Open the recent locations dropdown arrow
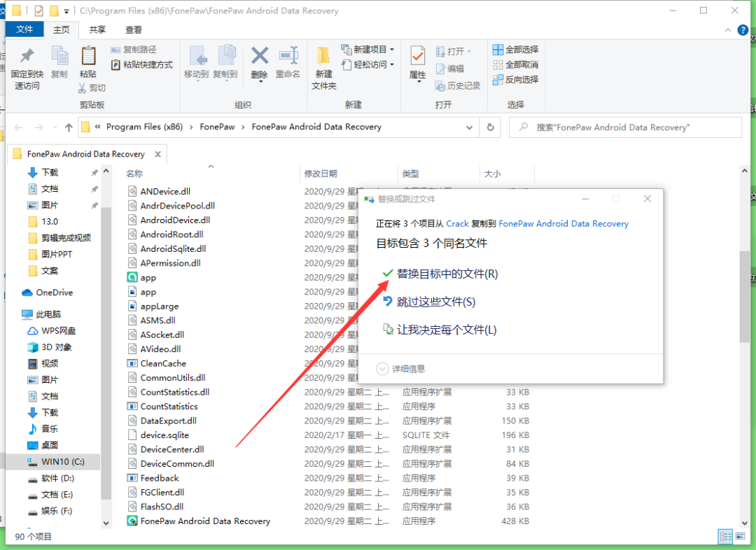The height and width of the screenshot is (550, 756). (x=55, y=127)
